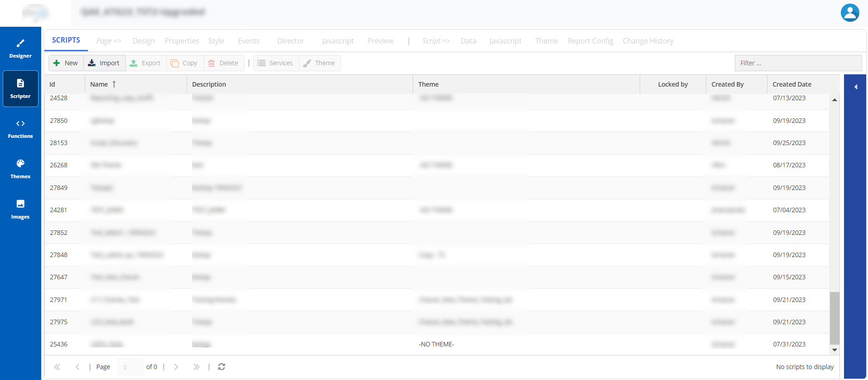Open Services from the toolbar
The image size is (868, 380).
coord(275,63)
